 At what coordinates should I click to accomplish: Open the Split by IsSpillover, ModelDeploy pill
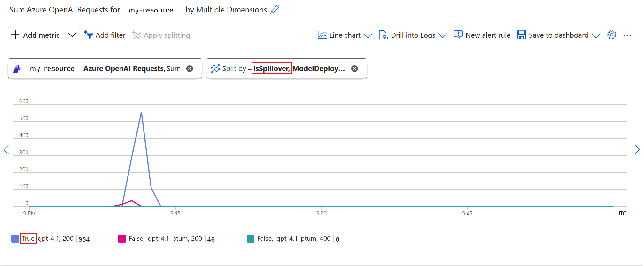[286, 68]
